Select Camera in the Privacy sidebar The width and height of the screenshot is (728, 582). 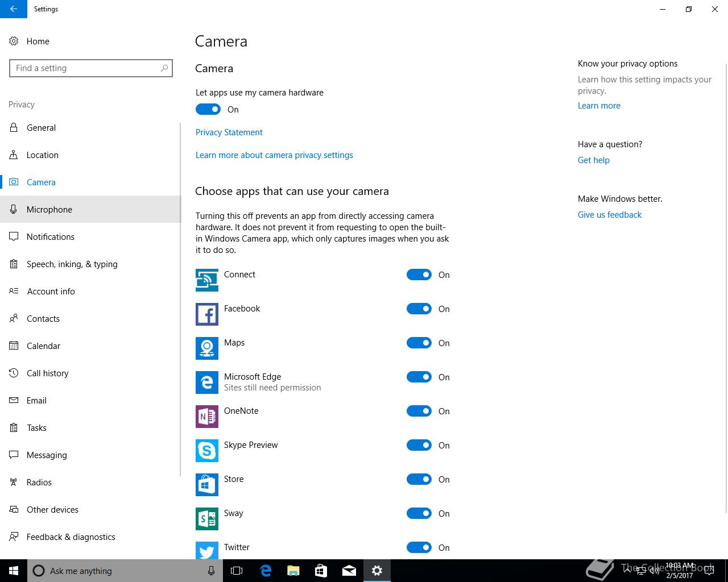[x=90, y=182]
